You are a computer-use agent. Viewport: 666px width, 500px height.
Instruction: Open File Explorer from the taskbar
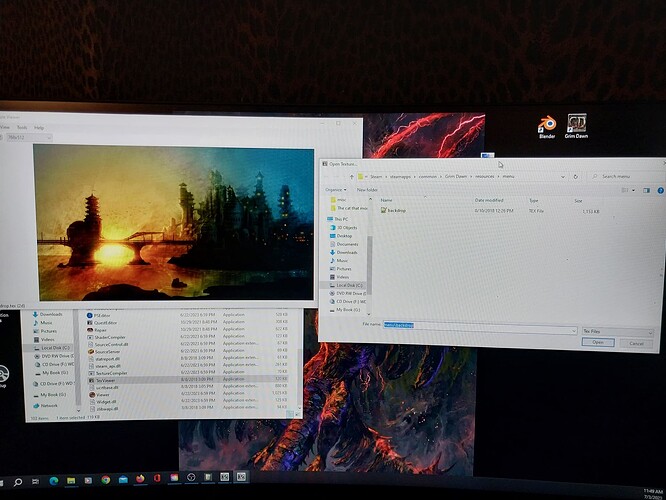(x=71, y=480)
